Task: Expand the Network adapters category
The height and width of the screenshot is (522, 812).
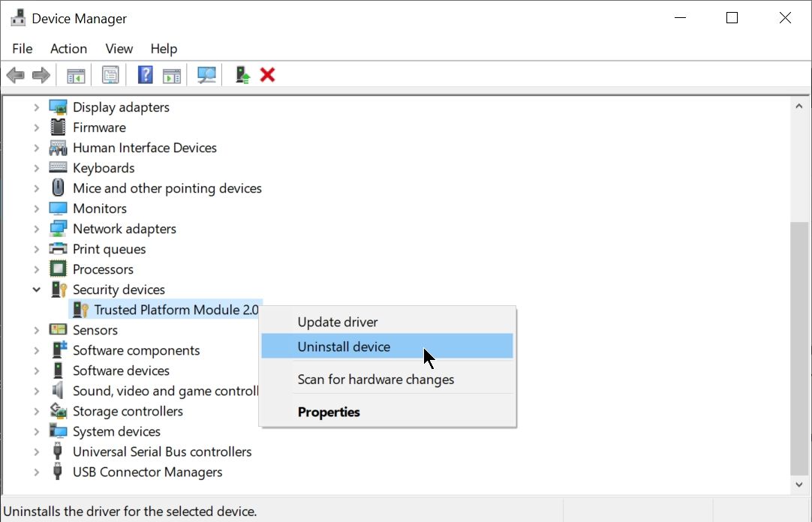Action: tap(36, 229)
